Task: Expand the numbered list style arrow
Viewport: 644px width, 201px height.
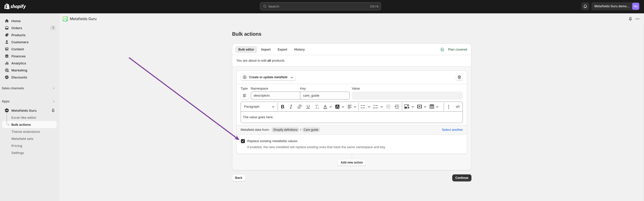Action: [x=382, y=107]
